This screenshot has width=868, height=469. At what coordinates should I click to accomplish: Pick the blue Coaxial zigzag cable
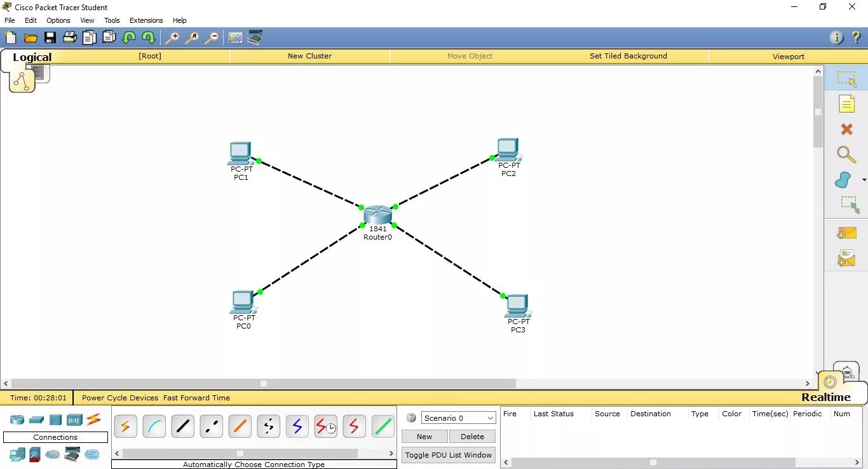coord(297,426)
